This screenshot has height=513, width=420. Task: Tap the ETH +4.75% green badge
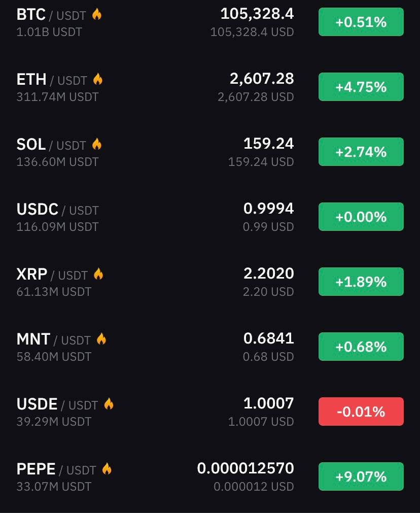[x=361, y=87]
